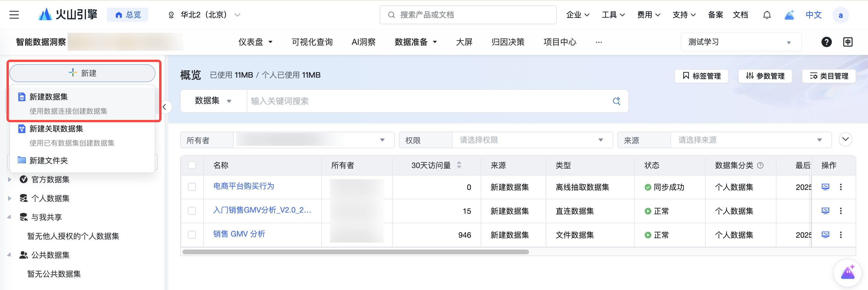Open the 数据准备 menu
The height and width of the screenshot is (290, 868).
[x=415, y=42]
